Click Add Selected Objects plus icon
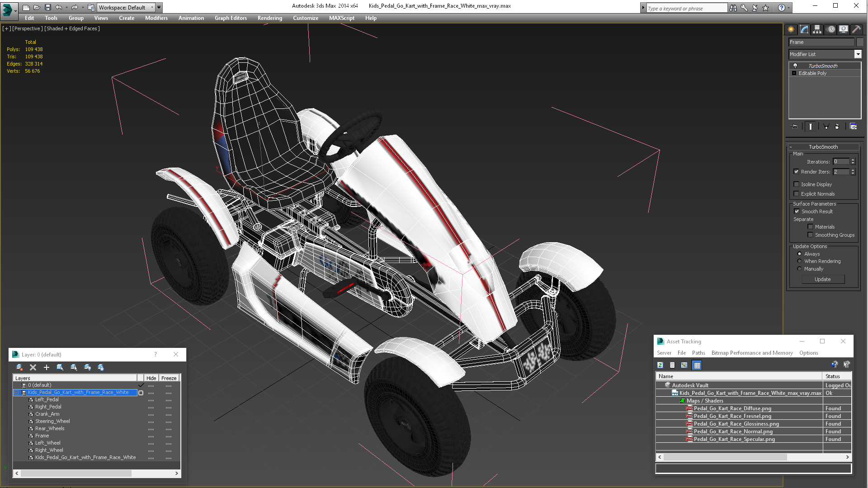868x488 pixels. [x=46, y=367]
